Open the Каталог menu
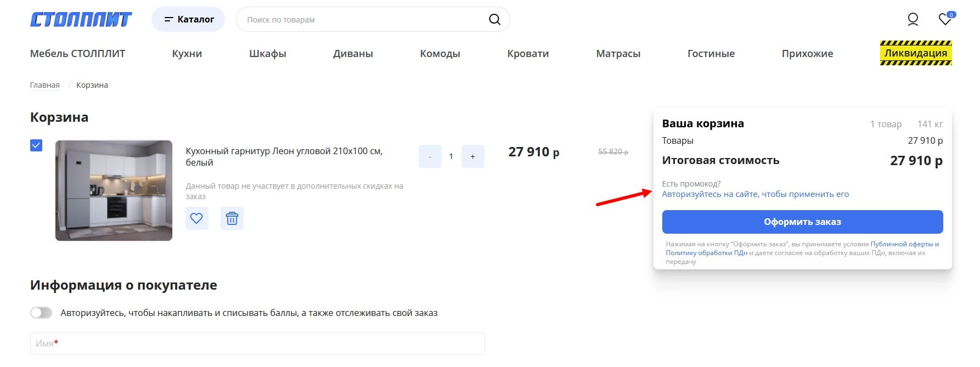Viewport: 980px width, 367px height. (188, 20)
